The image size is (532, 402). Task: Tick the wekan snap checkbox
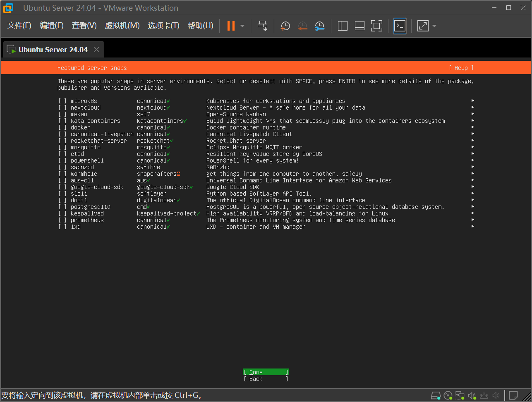point(62,114)
